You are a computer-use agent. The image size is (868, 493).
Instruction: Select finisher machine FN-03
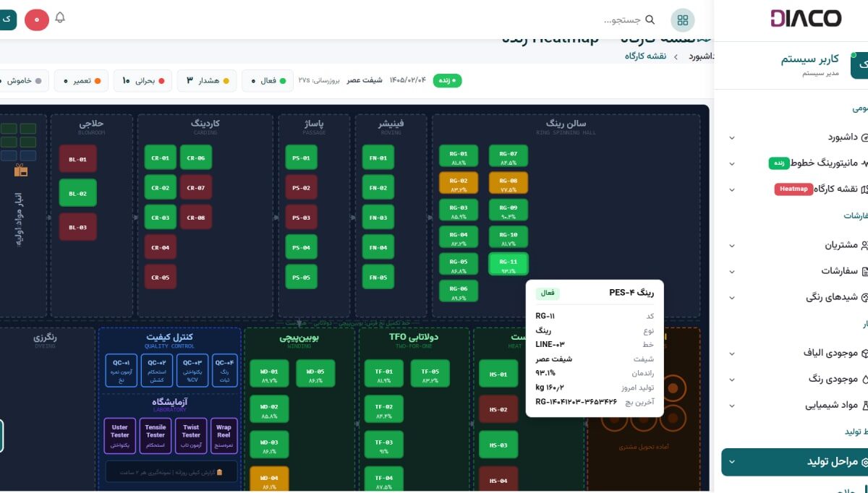tap(378, 218)
